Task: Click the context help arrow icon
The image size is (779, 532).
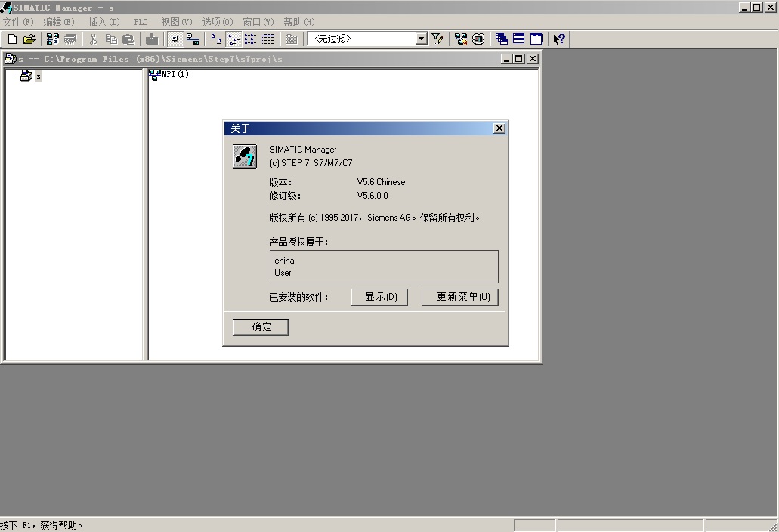Action: pyautogui.click(x=559, y=39)
